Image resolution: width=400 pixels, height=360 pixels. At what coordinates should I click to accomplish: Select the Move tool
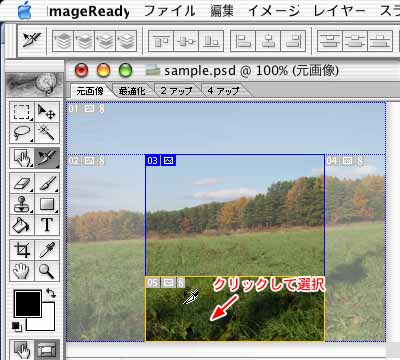[47, 112]
